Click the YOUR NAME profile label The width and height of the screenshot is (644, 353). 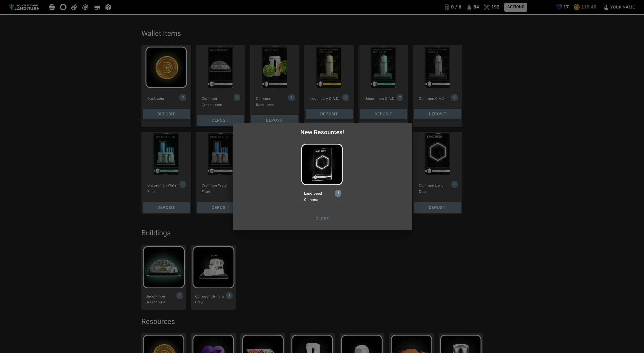click(622, 7)
